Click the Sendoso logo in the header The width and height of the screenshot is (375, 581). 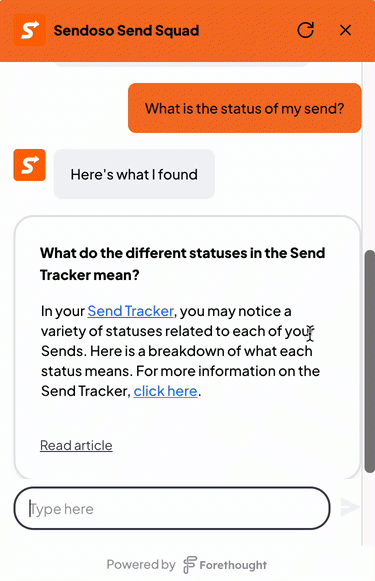coord(30,30)
